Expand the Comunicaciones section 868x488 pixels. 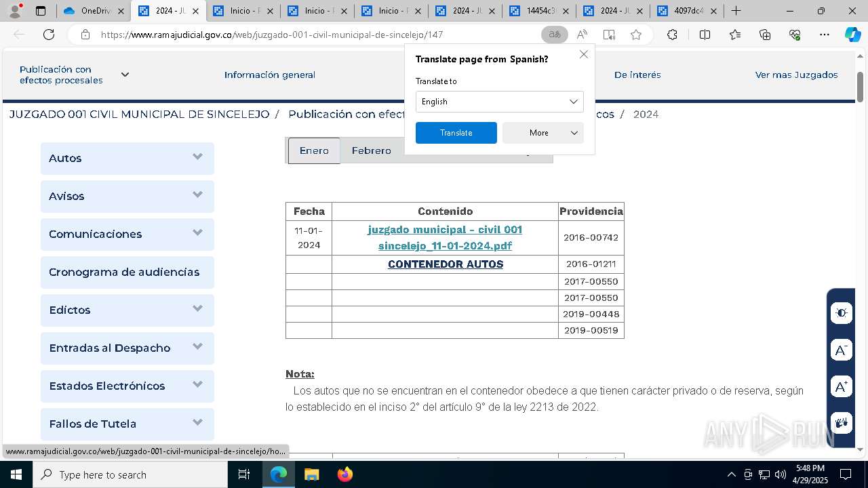point(127,234)
